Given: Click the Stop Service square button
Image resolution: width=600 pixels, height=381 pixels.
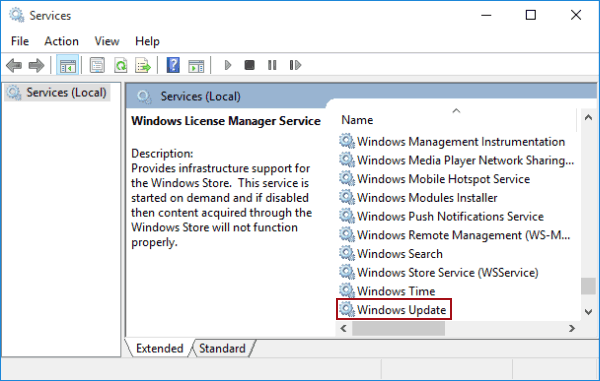Looking at the screenshot, I should (249, 65).
